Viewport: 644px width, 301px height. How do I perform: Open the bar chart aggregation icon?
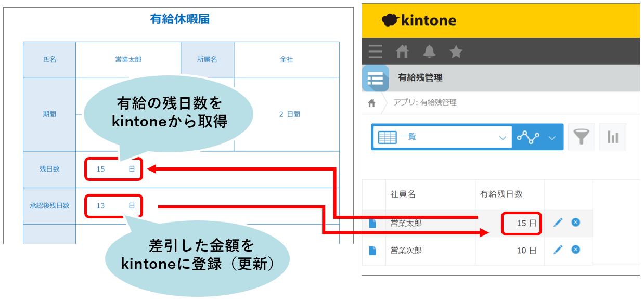pyautogui.click(x=613, y=137)
